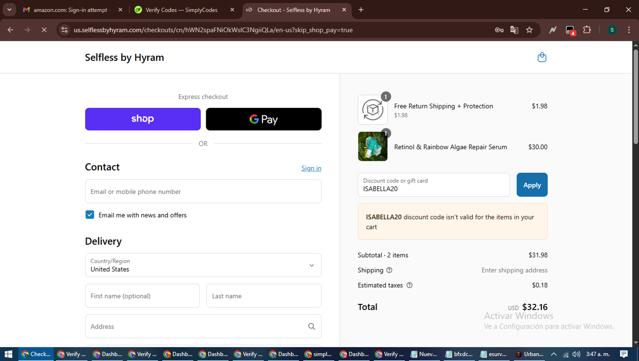Focus the Address input field
Screen dimensions: 639x361
tap(203, 326)
